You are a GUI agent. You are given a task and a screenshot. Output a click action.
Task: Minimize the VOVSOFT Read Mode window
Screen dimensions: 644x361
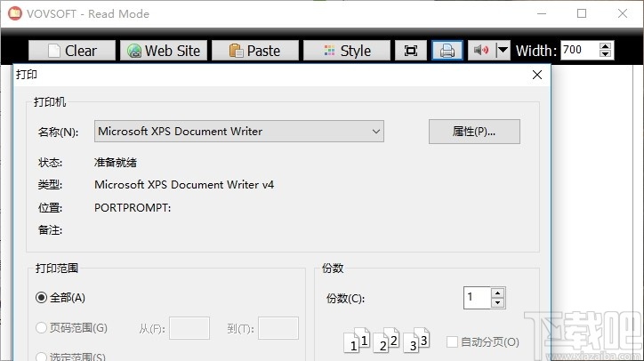point(542,13)
